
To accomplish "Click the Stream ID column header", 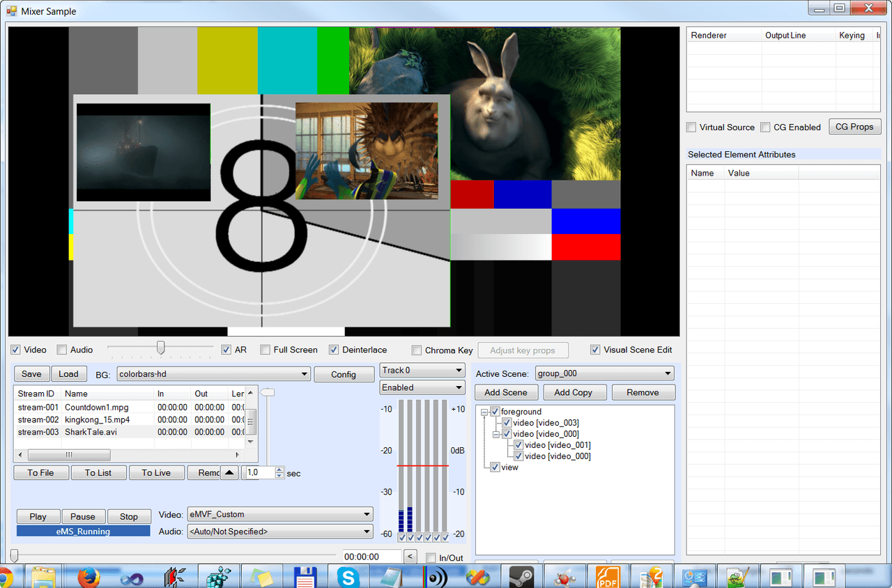I will (x=37, y=394).
